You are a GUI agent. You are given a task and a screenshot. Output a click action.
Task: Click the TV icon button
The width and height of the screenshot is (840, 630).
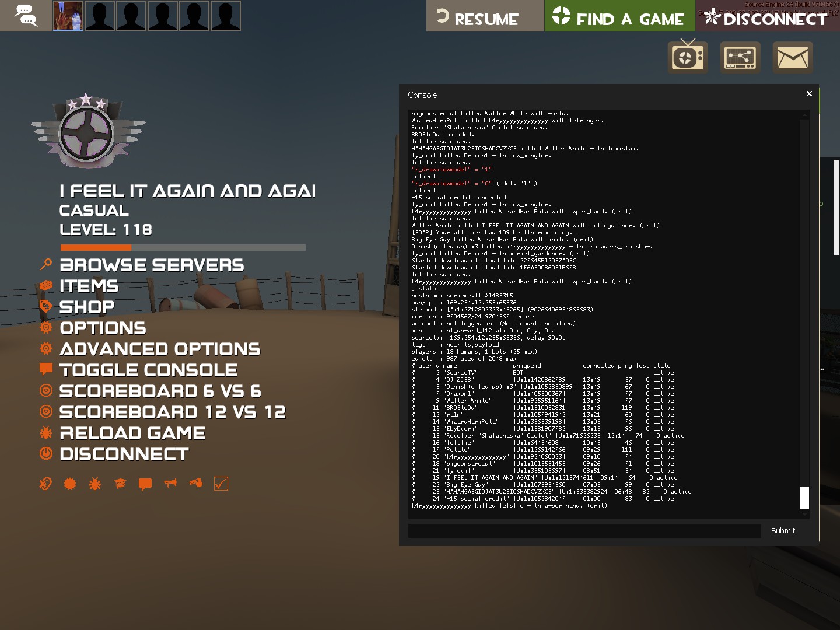click(688, 57)
